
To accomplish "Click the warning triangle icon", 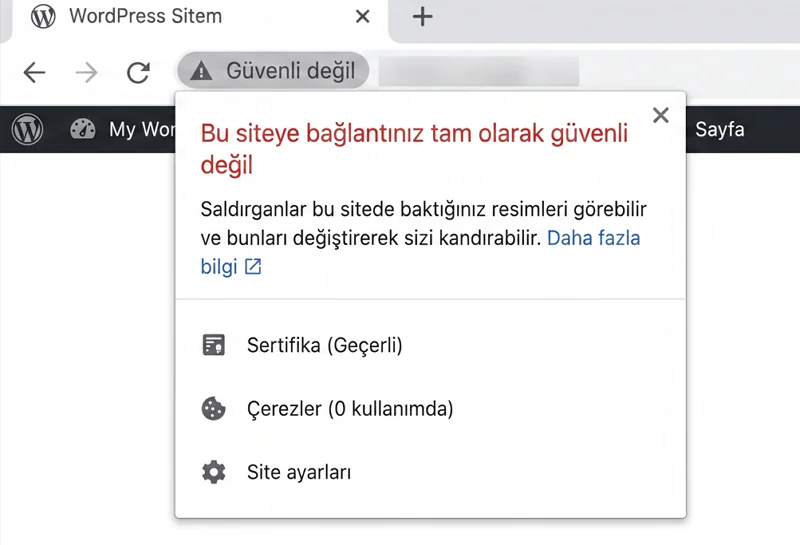I will tap(201, 70).
